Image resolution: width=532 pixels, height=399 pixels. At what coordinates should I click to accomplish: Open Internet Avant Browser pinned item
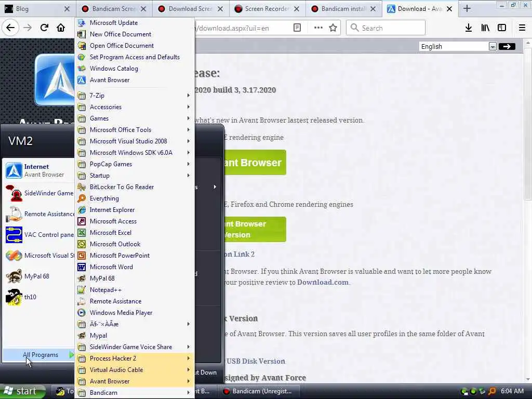pos(38,170)
